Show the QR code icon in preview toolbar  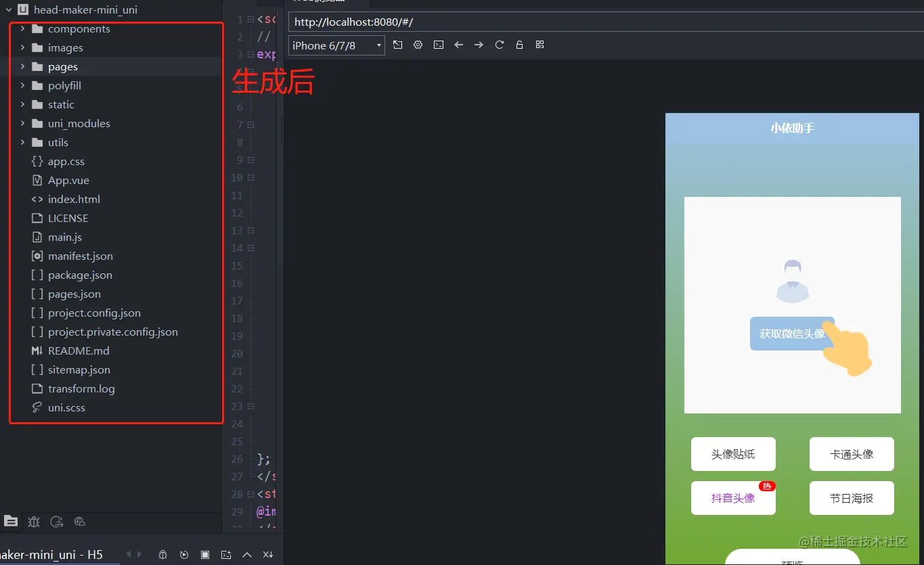[540, 45]
